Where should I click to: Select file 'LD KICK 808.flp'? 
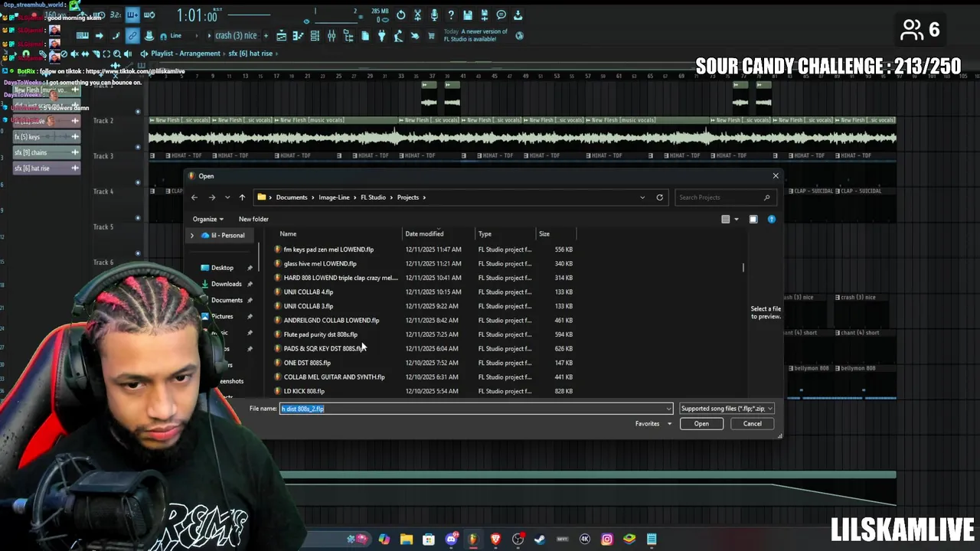[x=304, y=391]
